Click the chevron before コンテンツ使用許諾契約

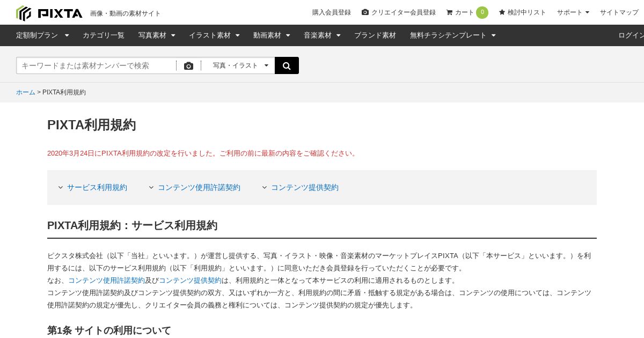coord(151,187)
